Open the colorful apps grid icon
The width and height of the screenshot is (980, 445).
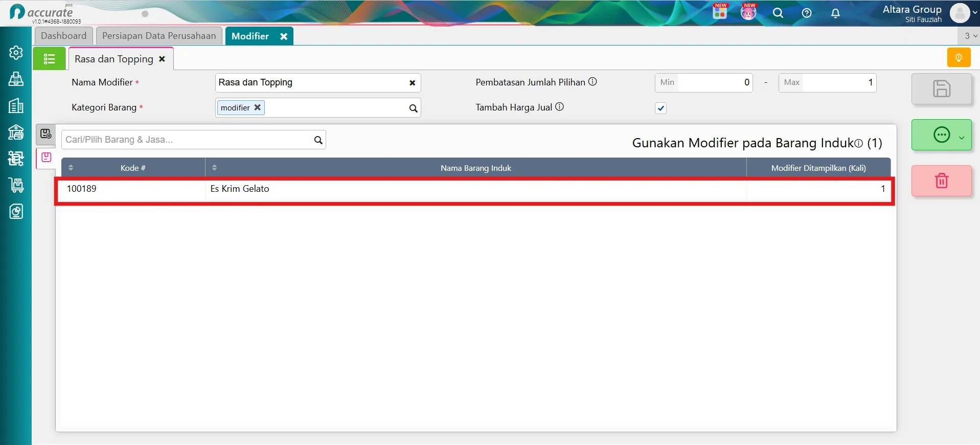pos(720,12)
